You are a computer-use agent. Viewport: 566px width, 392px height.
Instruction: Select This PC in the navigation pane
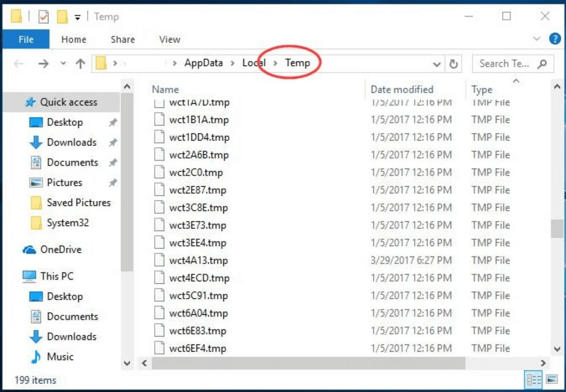tap(57, 276)
